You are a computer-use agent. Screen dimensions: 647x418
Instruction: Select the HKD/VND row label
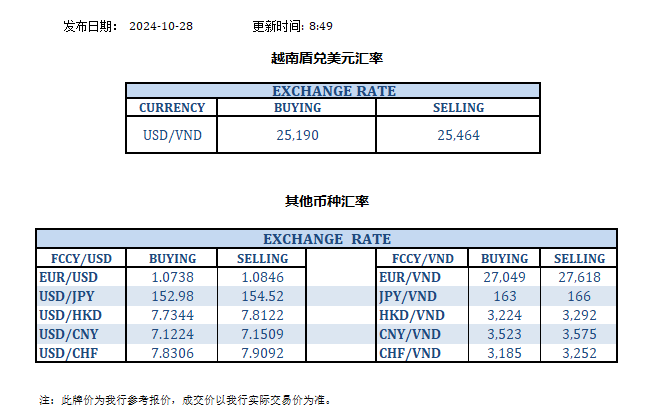coord(410,315)
